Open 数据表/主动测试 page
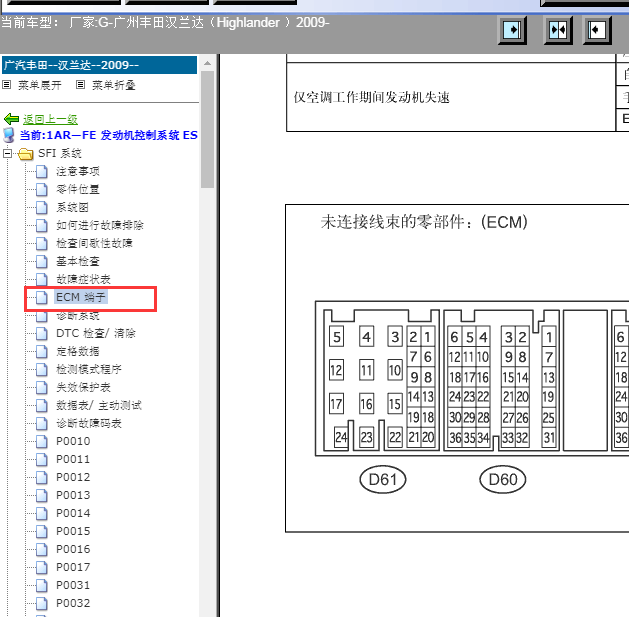The height and width of the screenshot is (617, 629). point(99,405)
